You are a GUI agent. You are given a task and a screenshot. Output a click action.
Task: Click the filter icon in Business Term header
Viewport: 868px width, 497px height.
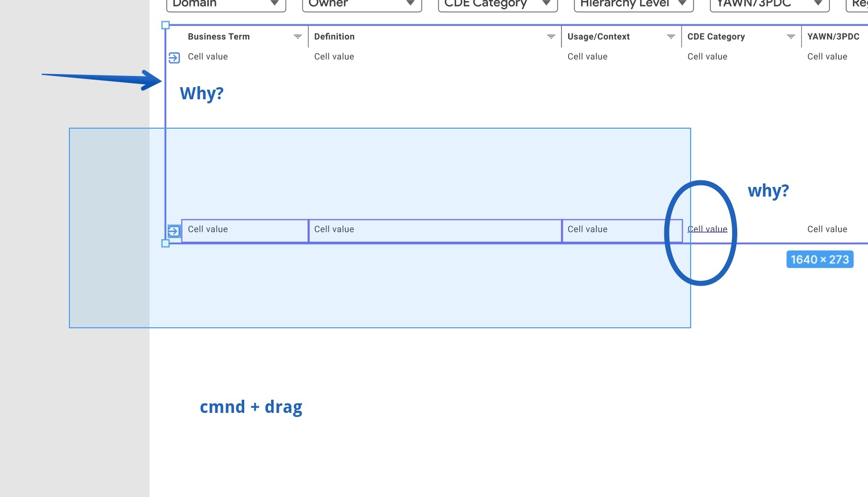click(x=298, y=36)
